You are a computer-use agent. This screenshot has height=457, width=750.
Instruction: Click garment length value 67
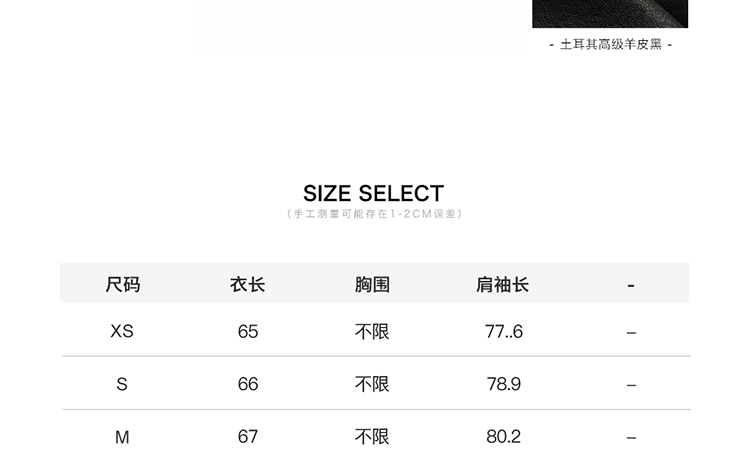point(248,437)
